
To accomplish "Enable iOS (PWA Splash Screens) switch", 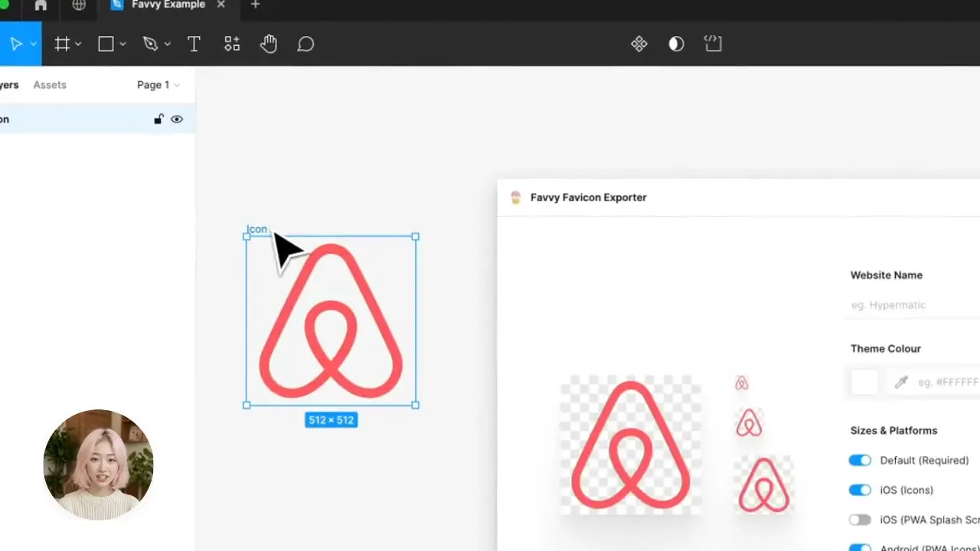I will [860, 520].
